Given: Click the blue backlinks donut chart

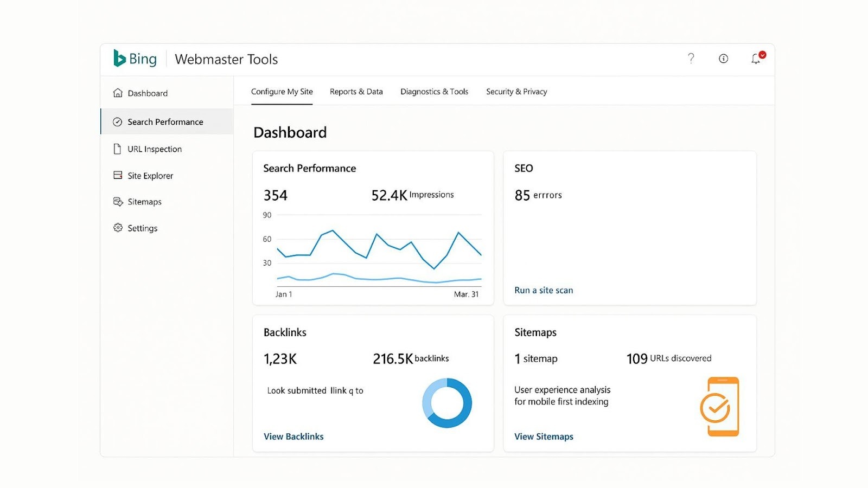Looking at the screenshot, I should [446, 403].
